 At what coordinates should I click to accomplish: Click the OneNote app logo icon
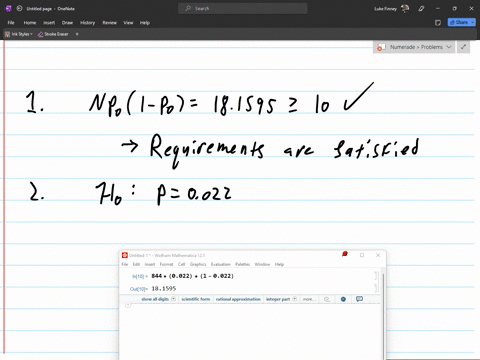point(9,8)
